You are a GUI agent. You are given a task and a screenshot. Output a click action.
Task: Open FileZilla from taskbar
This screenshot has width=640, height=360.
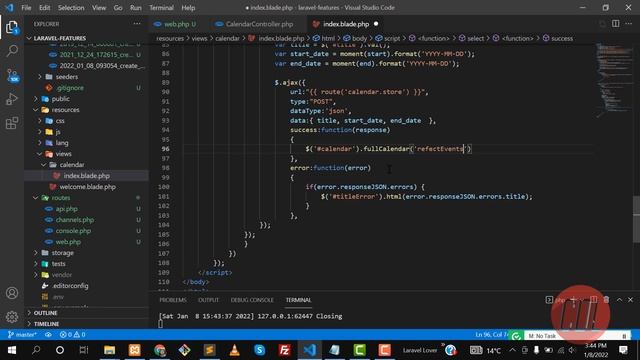(284, 350)
